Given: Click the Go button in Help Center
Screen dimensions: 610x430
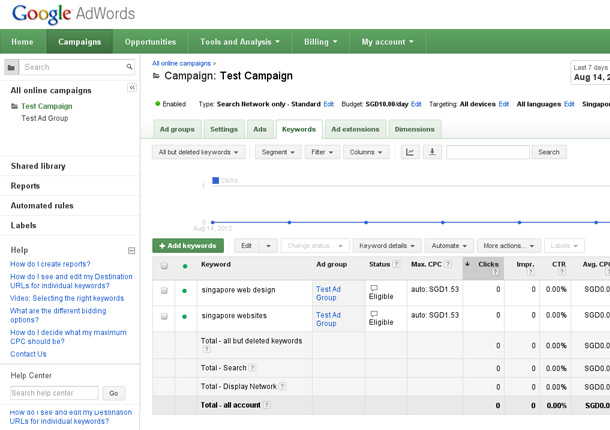Looking at the screenshot, I should [114, 393].
